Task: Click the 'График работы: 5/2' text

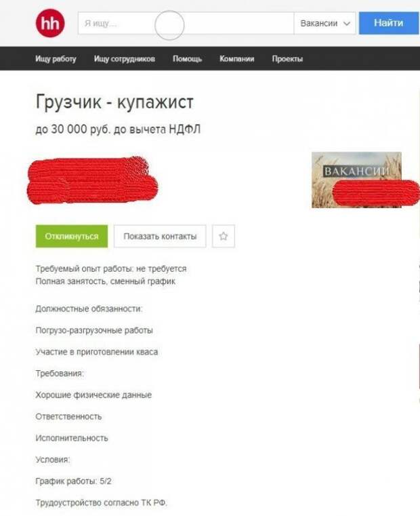Action: (x=73, y=481)
